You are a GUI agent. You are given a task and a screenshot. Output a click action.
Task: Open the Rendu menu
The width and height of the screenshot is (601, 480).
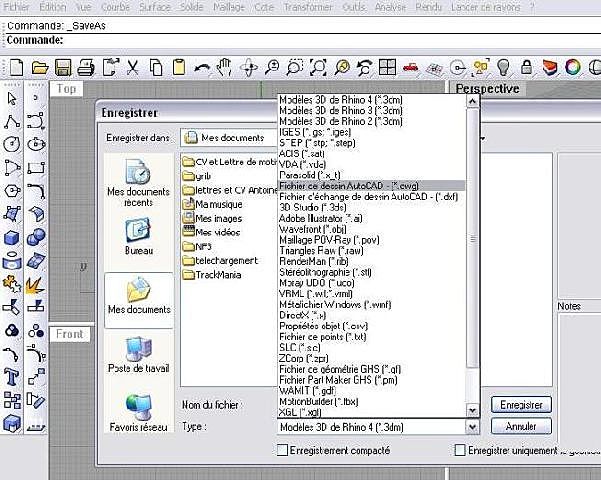tap(429, 7)
